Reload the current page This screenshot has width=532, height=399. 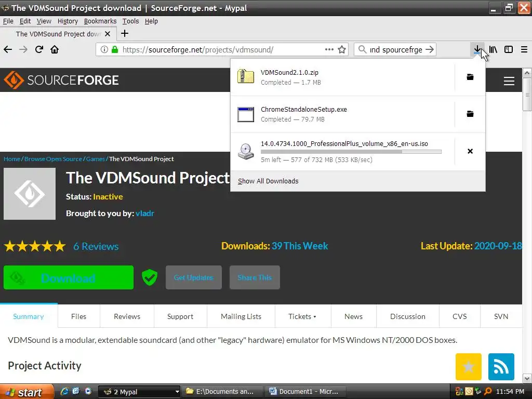click(x=39, y=49)
